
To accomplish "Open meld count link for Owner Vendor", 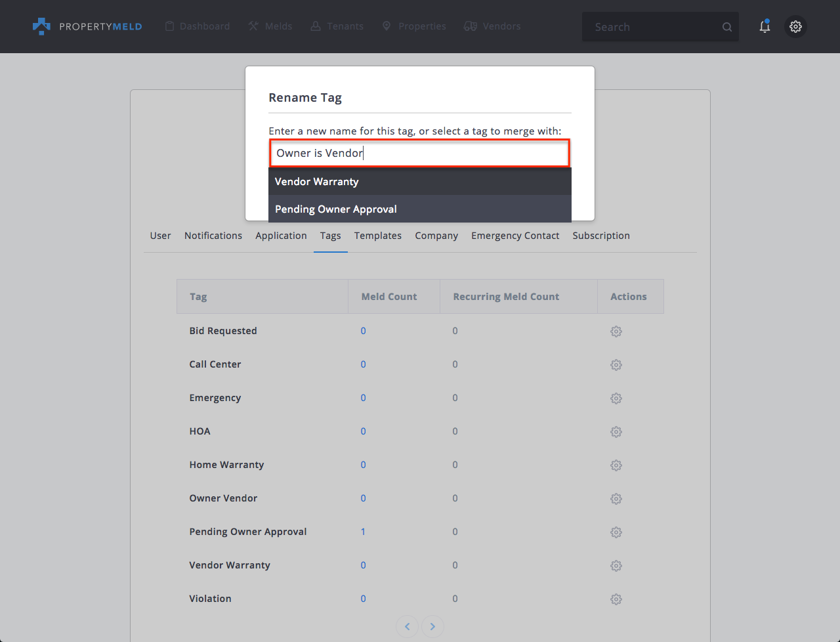I will pos(363,498).
